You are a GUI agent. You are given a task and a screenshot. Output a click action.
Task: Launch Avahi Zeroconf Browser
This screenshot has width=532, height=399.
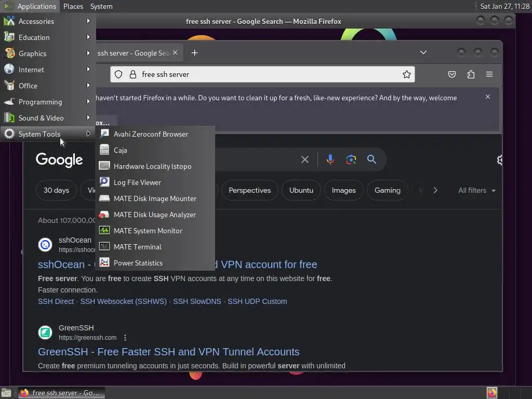155,134
